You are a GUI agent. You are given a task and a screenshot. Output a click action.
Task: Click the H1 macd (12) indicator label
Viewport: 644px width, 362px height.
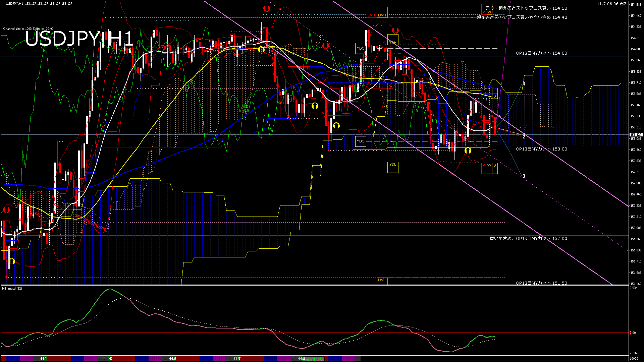[12, 288]
